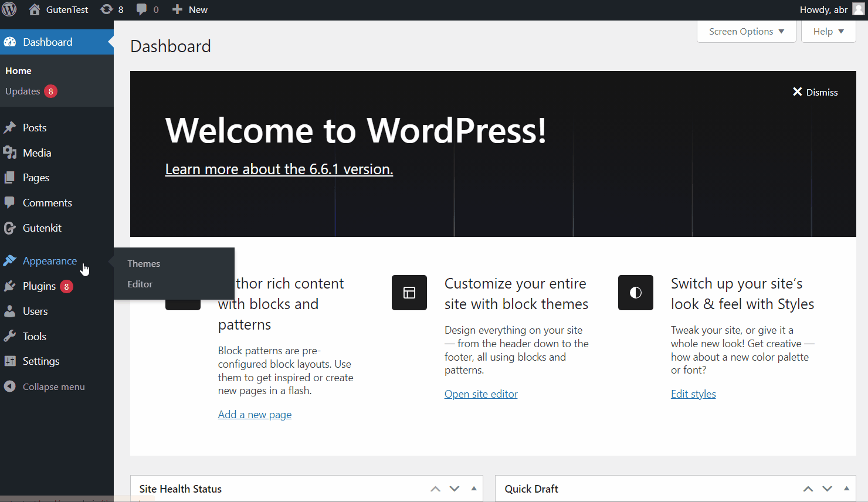The image size is (868, 502).
Task: Expand the Screen Options panel
Action: click(746, 32)
